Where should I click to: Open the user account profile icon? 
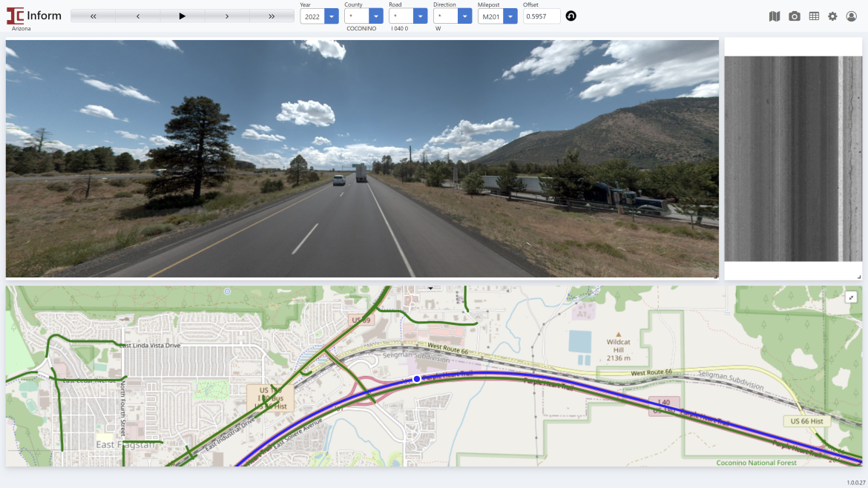(x=852, y=16)
